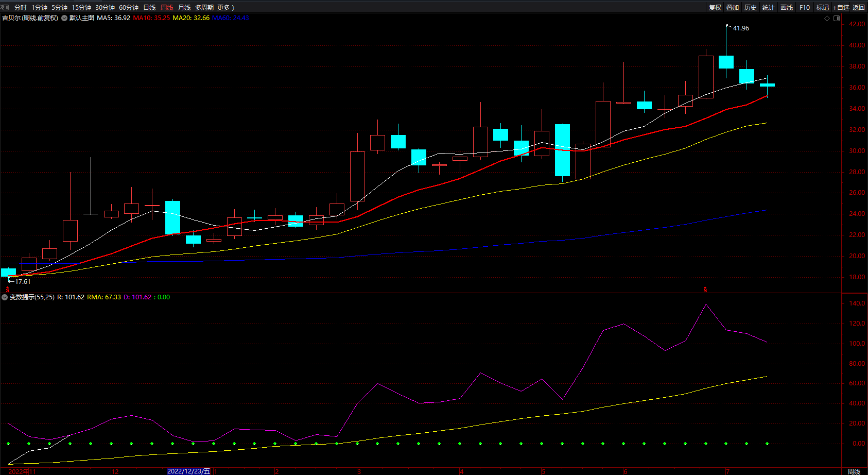Expand the 默认主图 main chart indicator dropdown
This screenshot has width=868, height=475.
click(64, 18)
